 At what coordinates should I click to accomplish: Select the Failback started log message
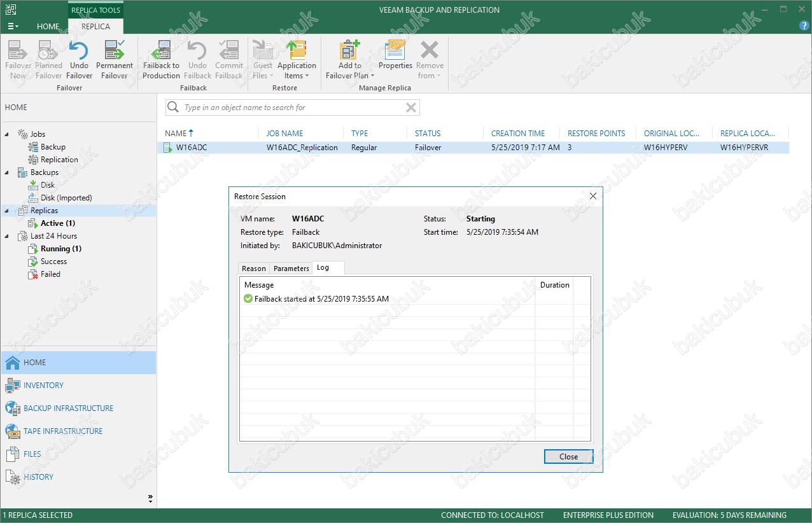coord(321,299)
